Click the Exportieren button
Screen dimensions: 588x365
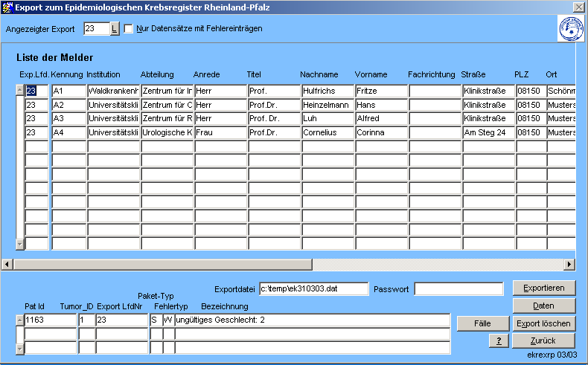[x=543, y=288]
